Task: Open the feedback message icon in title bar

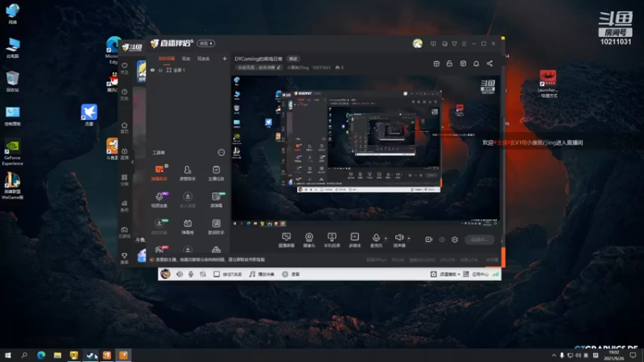Action: point(433,43)
